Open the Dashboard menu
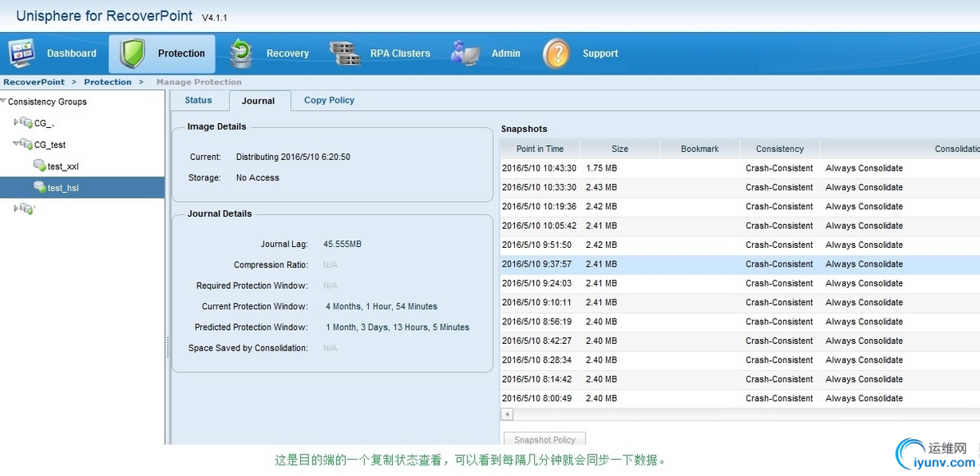Viewport: 980px width, 476px height. point(72,53)
